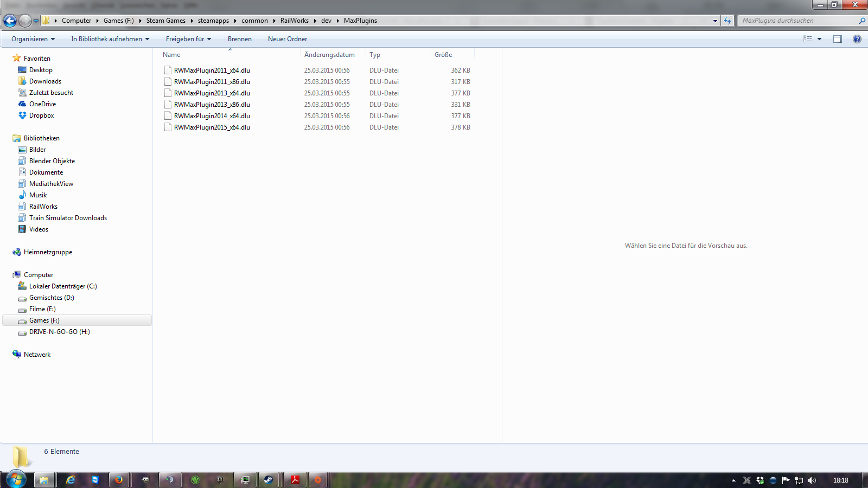The width and height of the screenshot is (868, 488).
Task: Select file RWMaxPlugin2013_x86.dlu
Action: 212,105
